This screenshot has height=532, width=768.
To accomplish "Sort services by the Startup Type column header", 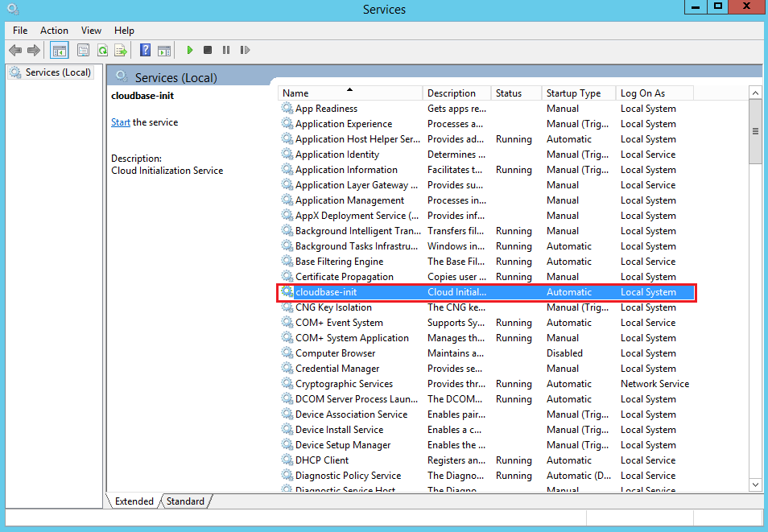I will pos(573,93).
